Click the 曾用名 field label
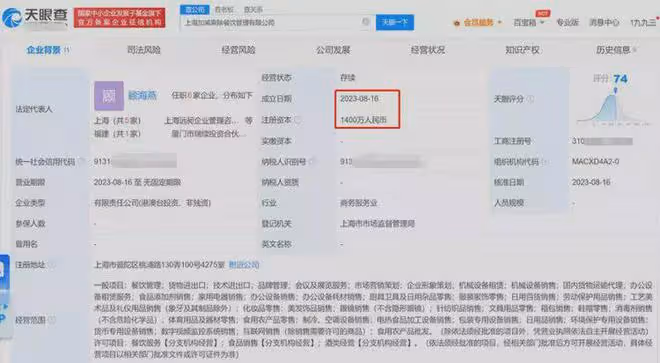This screenshot has height=363, width=660. 27,244
